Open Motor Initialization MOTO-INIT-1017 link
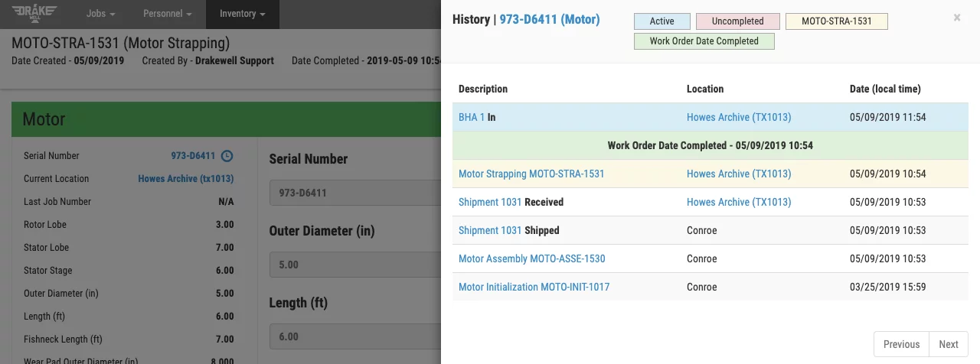Image resolution: width=980 pixels, height=364 pixels. [x=534, y=288]
